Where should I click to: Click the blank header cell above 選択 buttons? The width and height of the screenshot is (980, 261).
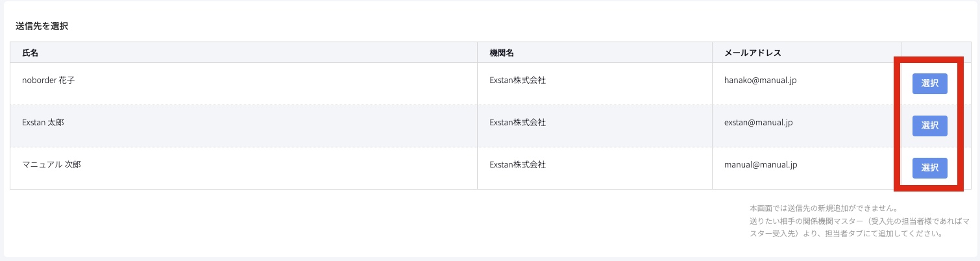coord(936,53)
